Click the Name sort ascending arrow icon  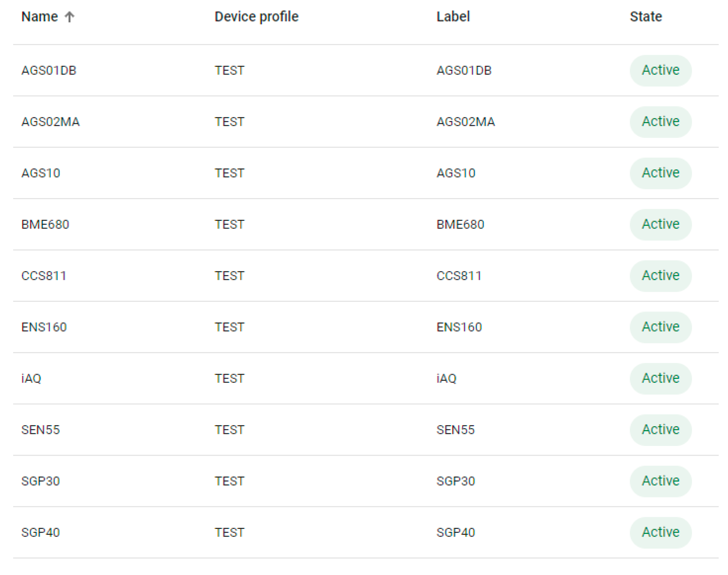coord(69,17)
